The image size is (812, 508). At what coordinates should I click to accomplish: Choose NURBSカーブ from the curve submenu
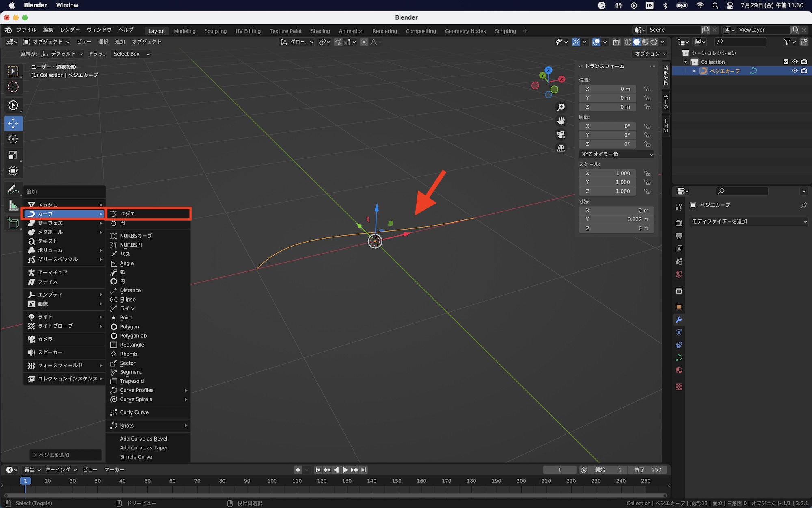click(136, 236)
